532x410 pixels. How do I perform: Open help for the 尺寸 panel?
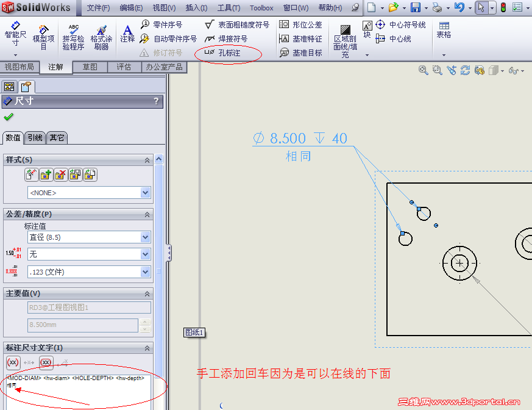tap(156, 101)
